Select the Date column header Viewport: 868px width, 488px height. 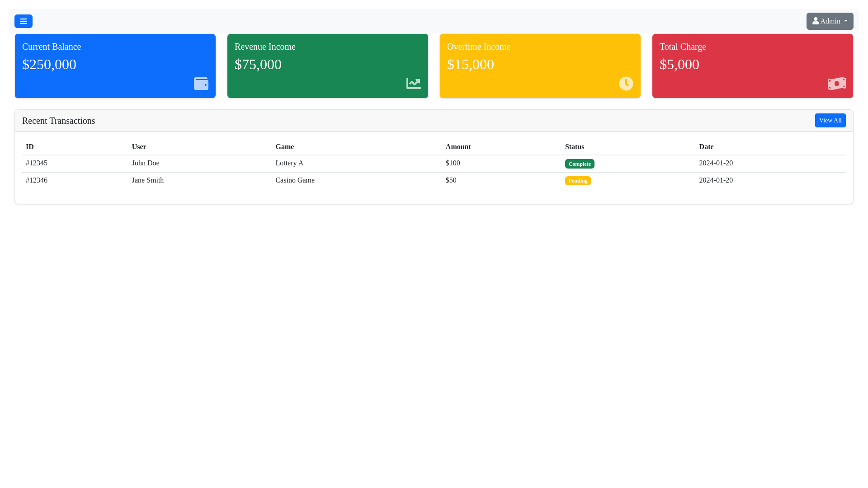coord(706,147)
